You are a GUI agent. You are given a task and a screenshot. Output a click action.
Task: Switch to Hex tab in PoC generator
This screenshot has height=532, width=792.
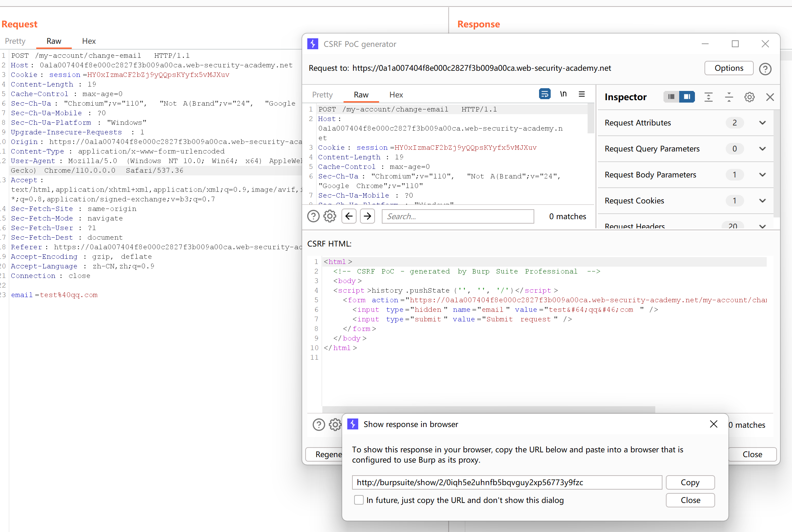coord(396,95)
